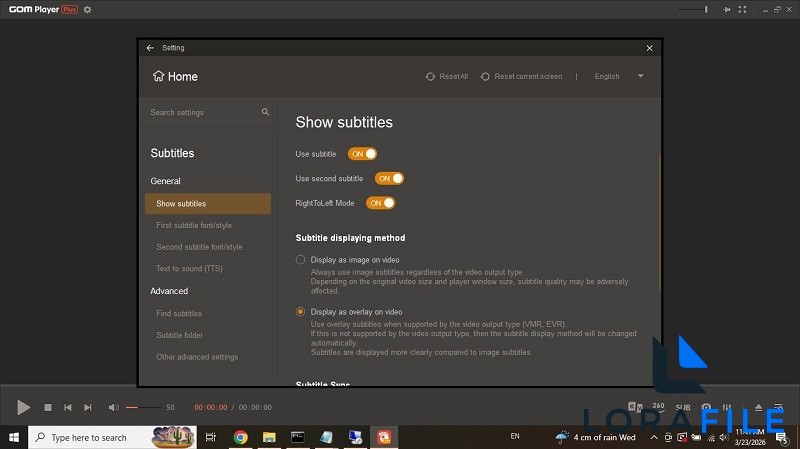Click GOM Player taskbar icon

point(384,437)
